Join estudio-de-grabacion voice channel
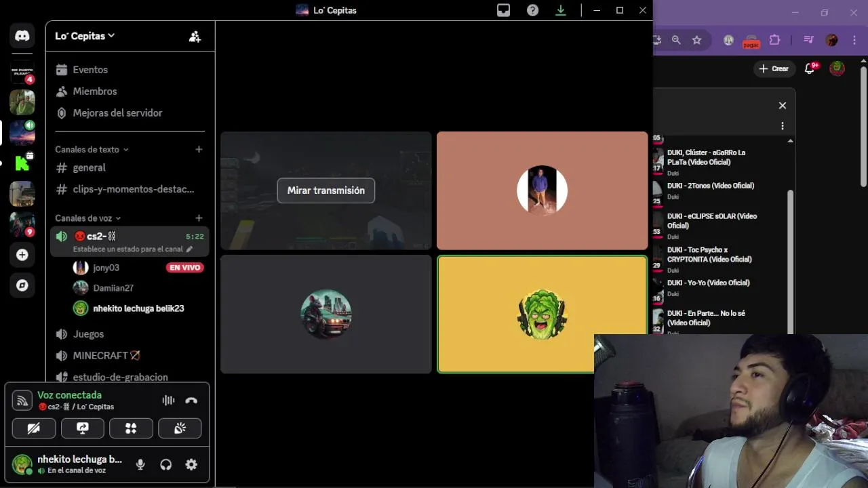868x488 pixels. pyautogui.click(x=130, y=377)
